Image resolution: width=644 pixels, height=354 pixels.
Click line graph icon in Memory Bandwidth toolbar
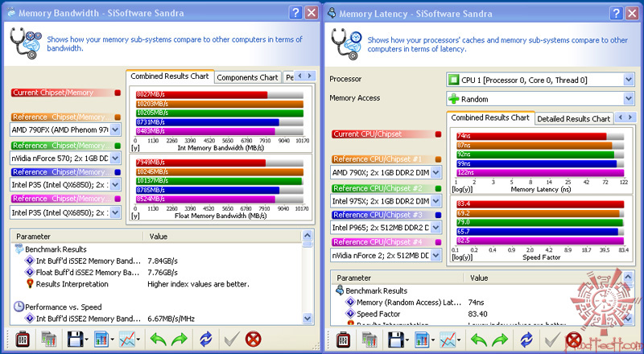[x=127, y=340]
